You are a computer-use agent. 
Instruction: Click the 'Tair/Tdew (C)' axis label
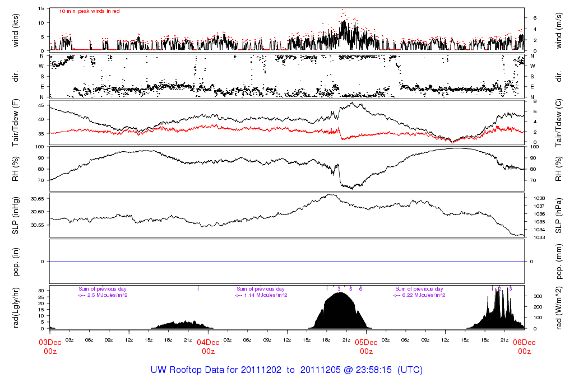coord(558,123)
